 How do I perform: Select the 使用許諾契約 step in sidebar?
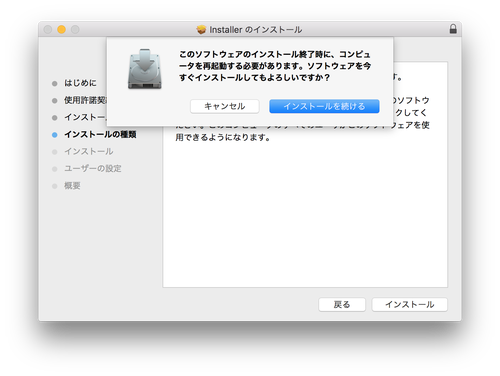pos(85,100)
